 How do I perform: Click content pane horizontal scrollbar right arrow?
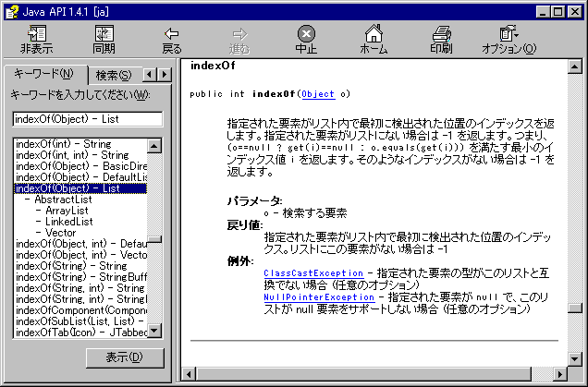[560, 374]
